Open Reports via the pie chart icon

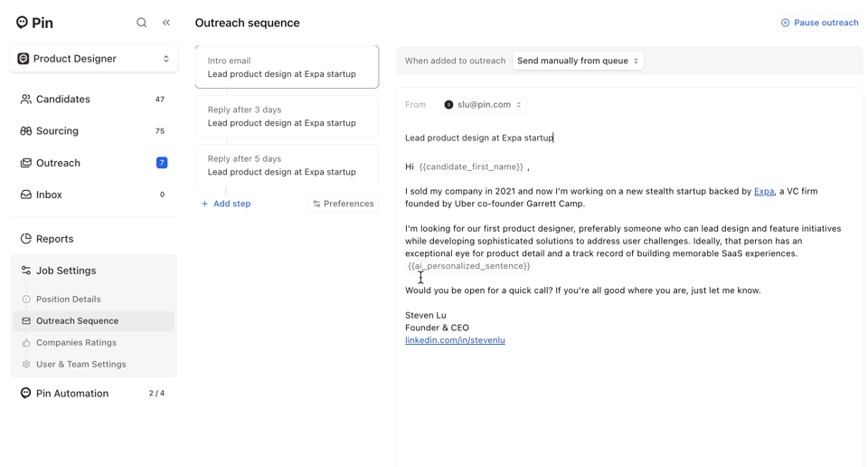pyautogui.click(x=26, y=239)
